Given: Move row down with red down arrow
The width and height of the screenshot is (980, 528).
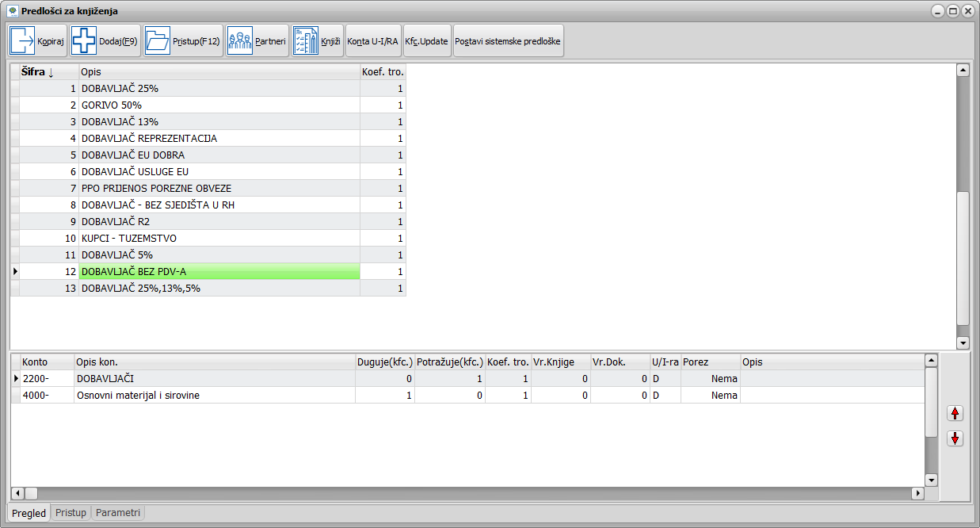Looking at the screenshot, I should [955, 438].
